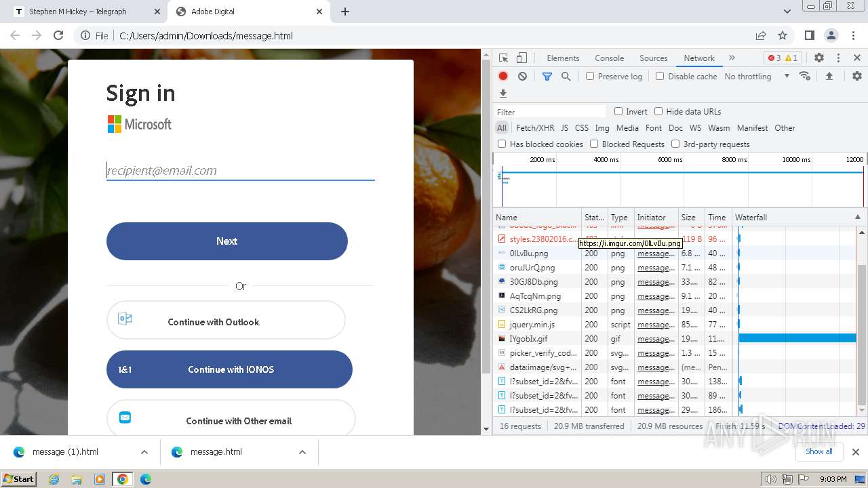Click the Next button
This screenshot has width=868, height=488.
[x=226, y=241]
